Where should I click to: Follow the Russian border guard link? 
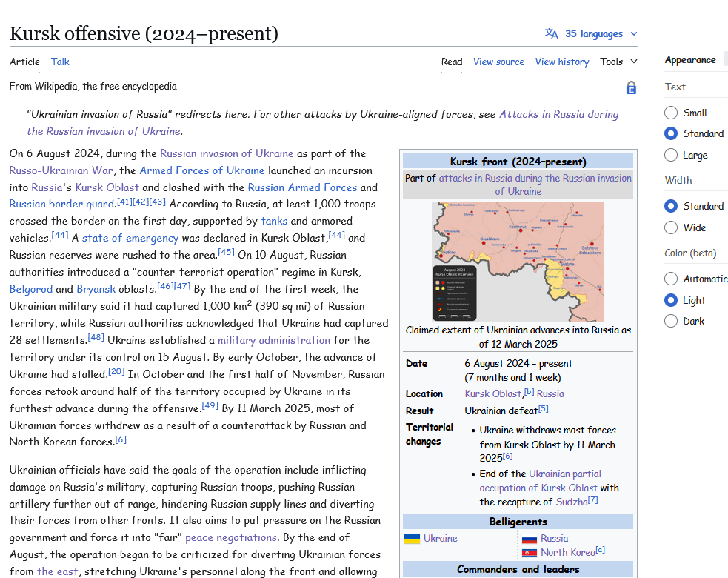click(x=61, y=204)
